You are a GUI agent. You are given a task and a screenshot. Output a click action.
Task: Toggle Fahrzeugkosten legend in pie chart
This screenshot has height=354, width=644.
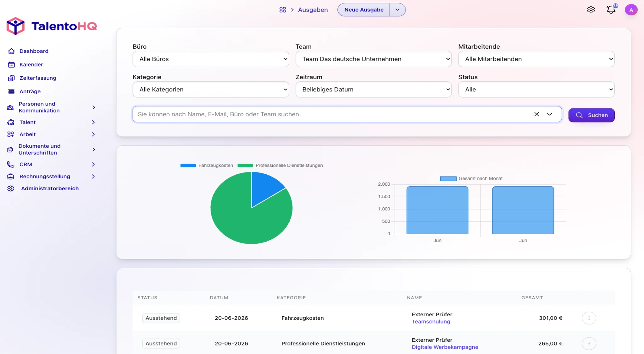[207, 165]
